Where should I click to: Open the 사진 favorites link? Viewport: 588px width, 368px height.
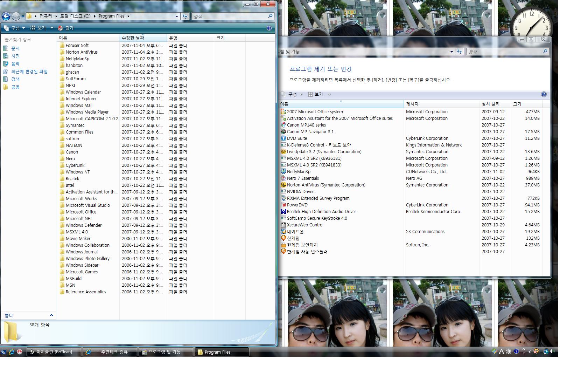click(15, 56)
